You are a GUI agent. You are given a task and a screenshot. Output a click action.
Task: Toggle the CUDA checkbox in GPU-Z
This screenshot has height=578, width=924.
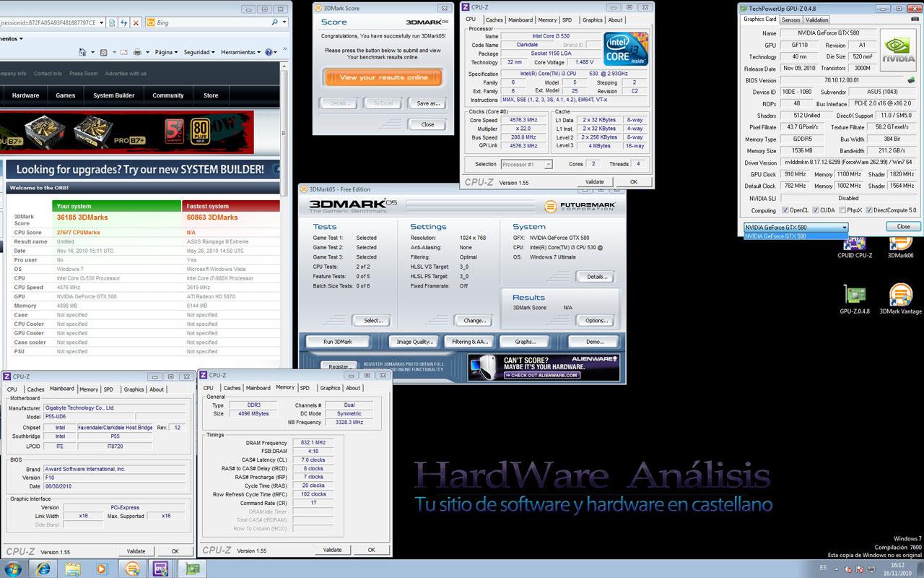pyautogui.click(x=816, y=210)
